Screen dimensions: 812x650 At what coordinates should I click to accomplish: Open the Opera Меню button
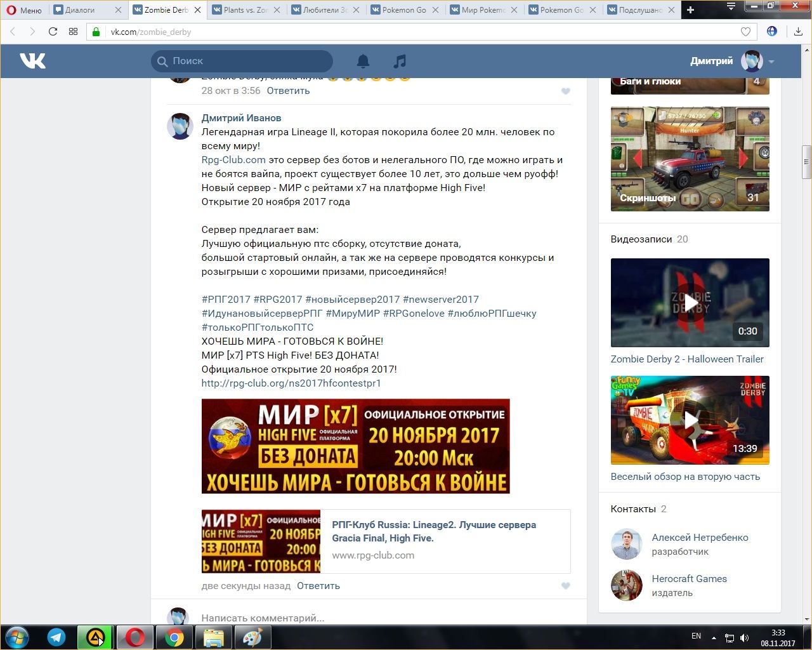24,10
